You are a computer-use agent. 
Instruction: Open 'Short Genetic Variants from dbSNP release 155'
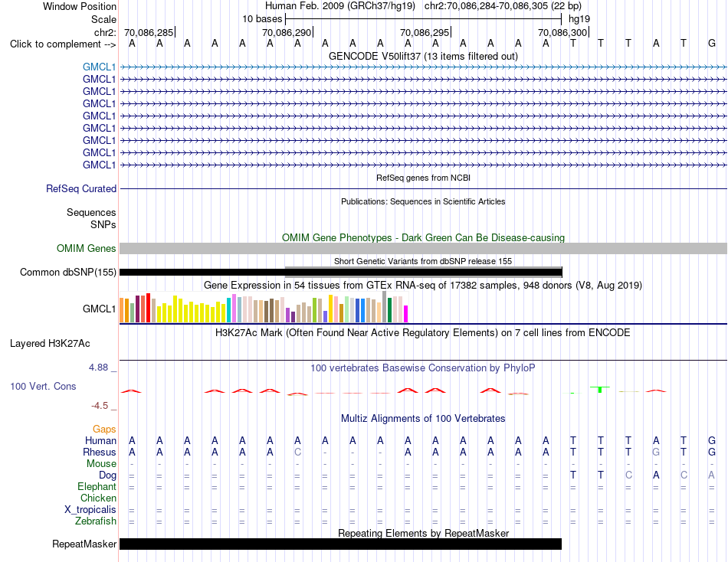[423, 261]
